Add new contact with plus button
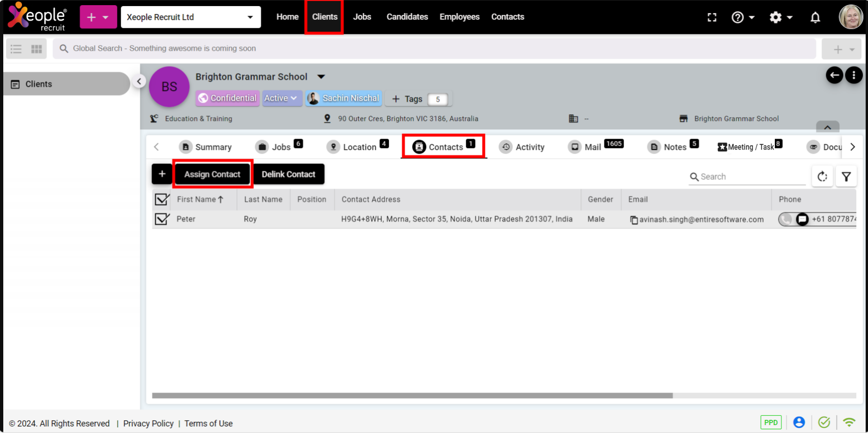The image size is (868, 433). click(162, 174)
